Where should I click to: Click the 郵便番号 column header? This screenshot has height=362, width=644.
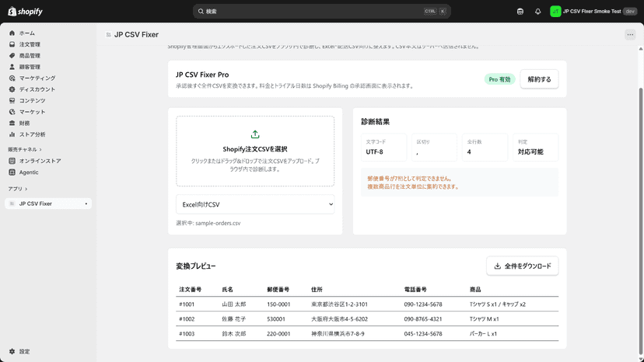click(x=278, y=290)
